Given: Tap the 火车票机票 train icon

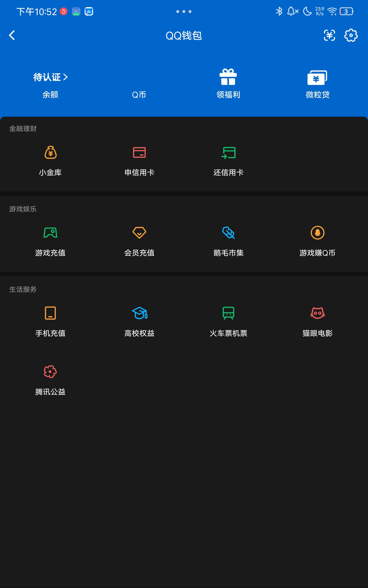Looking at the screenshot, I should [228, 313].
